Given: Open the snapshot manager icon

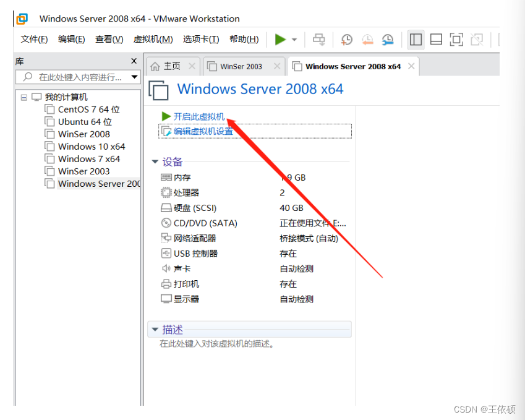Looking at the screenshot, I should point(388,40).
